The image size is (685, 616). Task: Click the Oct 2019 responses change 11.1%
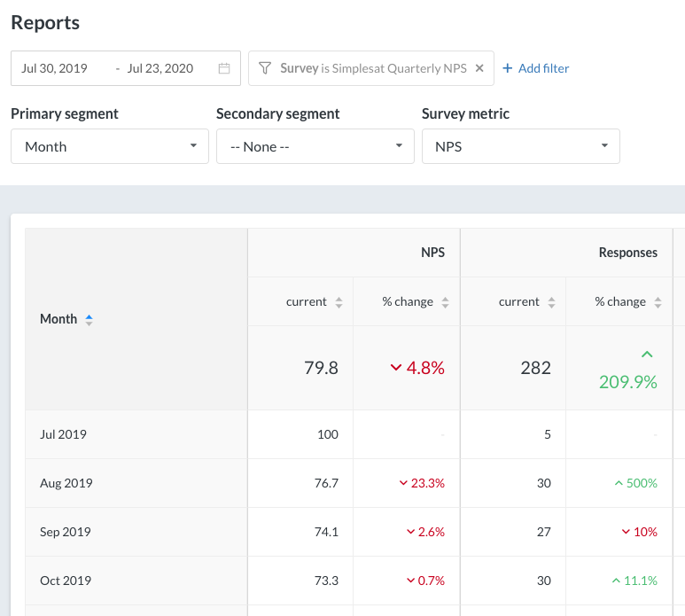634,581
